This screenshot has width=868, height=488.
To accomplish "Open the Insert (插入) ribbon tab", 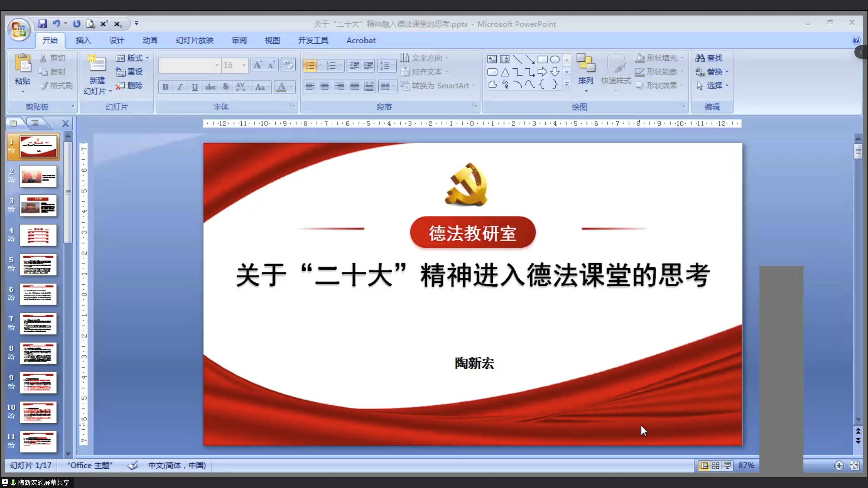I will point(83,40).
